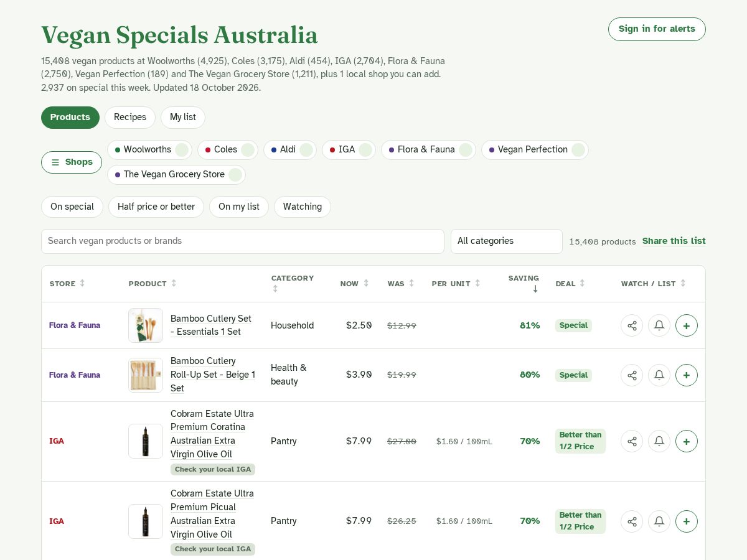Enable the On my list filter

pyautogui.click(x=239, y=207)
